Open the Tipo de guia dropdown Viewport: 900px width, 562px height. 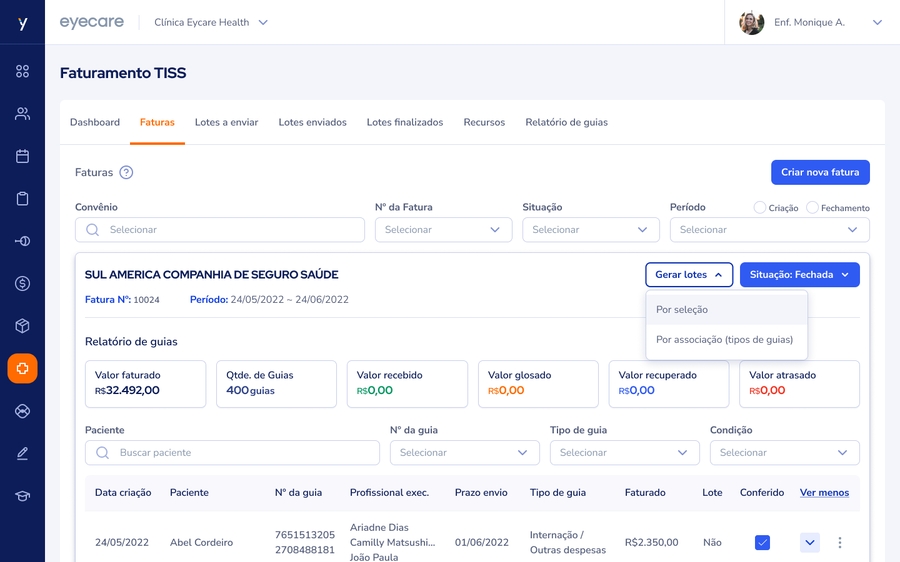[624, 453]
